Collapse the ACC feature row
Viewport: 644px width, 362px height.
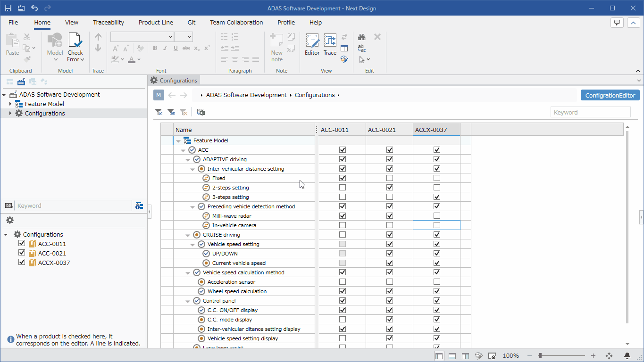(183, 150)
